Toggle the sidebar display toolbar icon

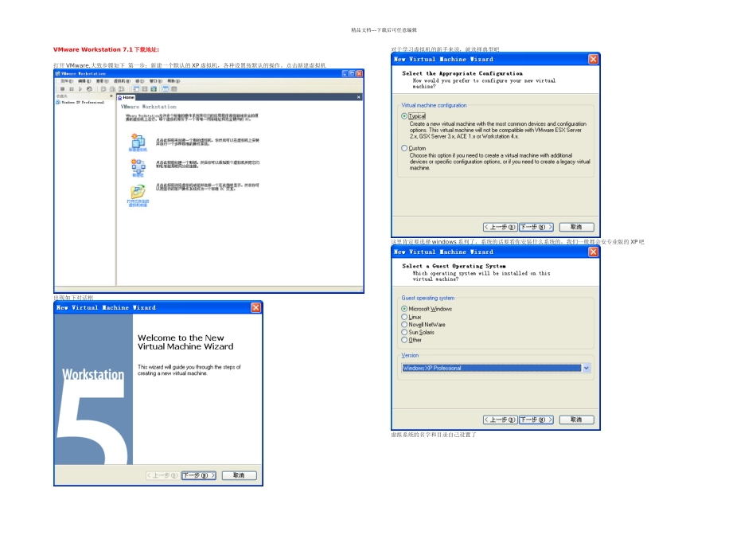click(x=136, y=88)
